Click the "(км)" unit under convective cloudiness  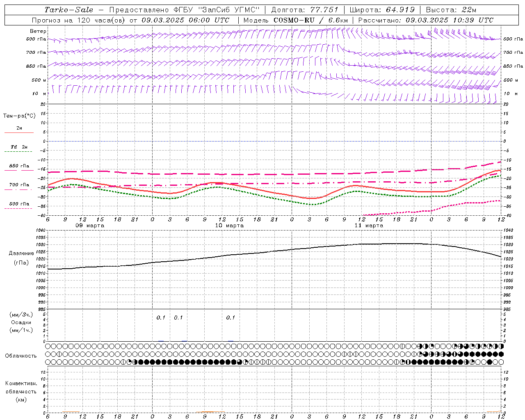(x=21, y=399)
